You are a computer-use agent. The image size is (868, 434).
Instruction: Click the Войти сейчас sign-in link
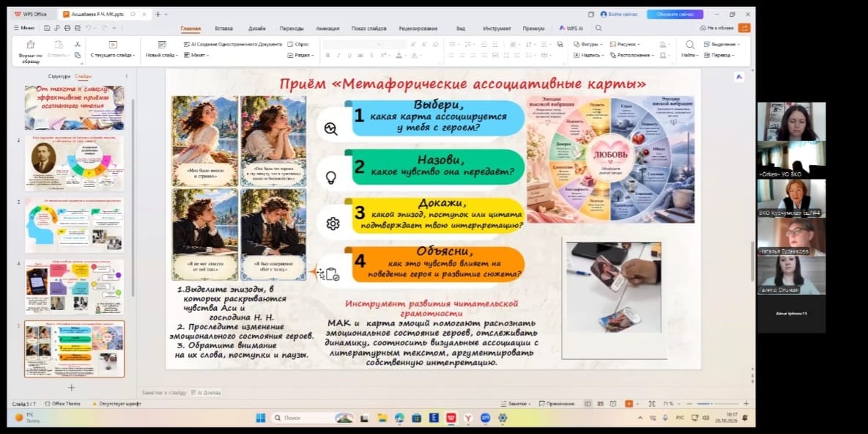click(x=619, y=15)
